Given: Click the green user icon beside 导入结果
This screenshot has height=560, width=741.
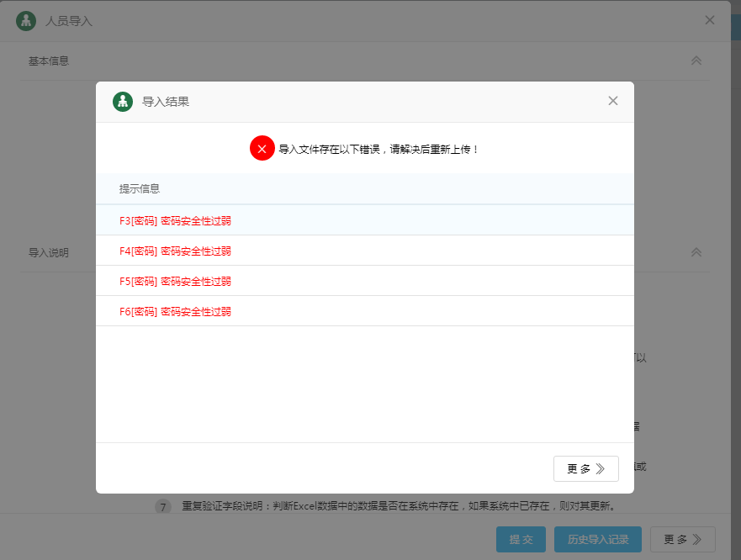Looking at the screenshot, I should 123,102.
